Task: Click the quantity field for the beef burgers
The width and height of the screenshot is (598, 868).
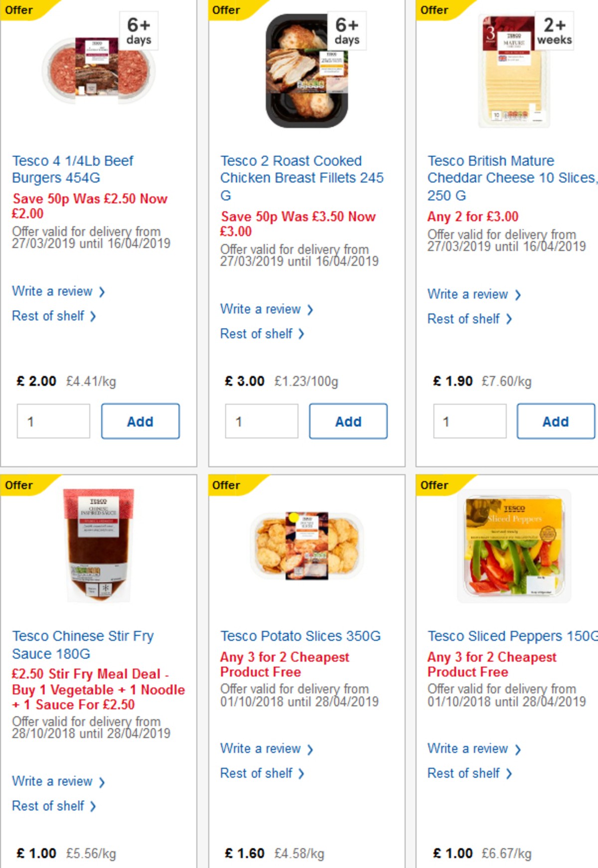Action: click(53, 421)
